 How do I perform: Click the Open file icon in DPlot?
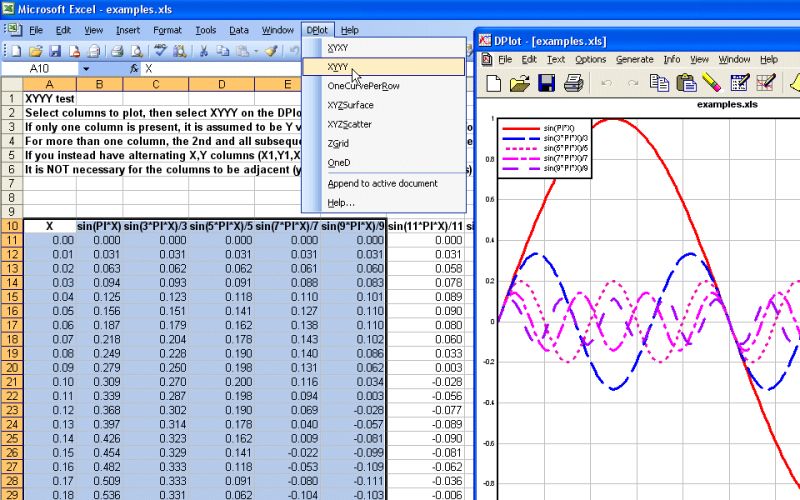coord(520,83)
